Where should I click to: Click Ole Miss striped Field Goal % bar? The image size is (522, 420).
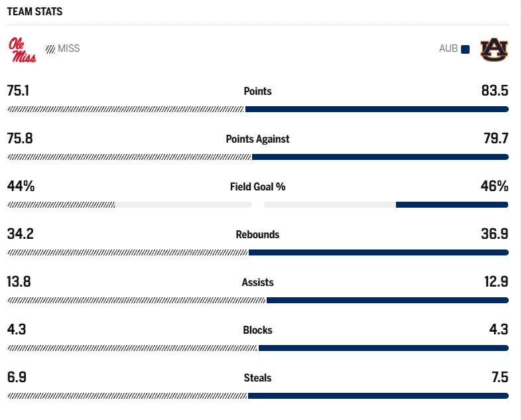(61, 205)
